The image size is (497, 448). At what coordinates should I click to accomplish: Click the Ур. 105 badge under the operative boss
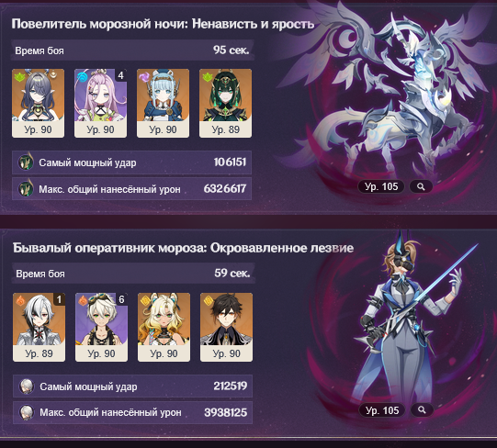point(382,410)
